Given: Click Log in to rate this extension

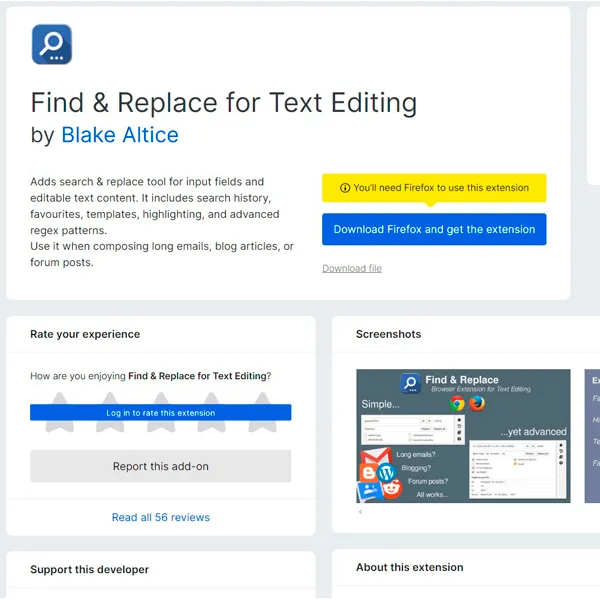Looking at the screenshot, I should (161, 412).
